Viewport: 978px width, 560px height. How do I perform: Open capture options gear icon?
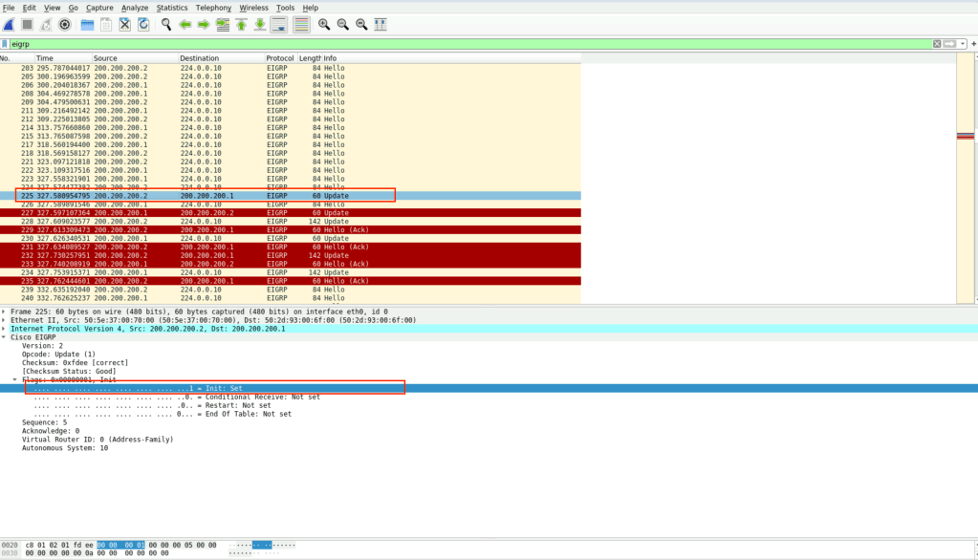coord(65,24)
